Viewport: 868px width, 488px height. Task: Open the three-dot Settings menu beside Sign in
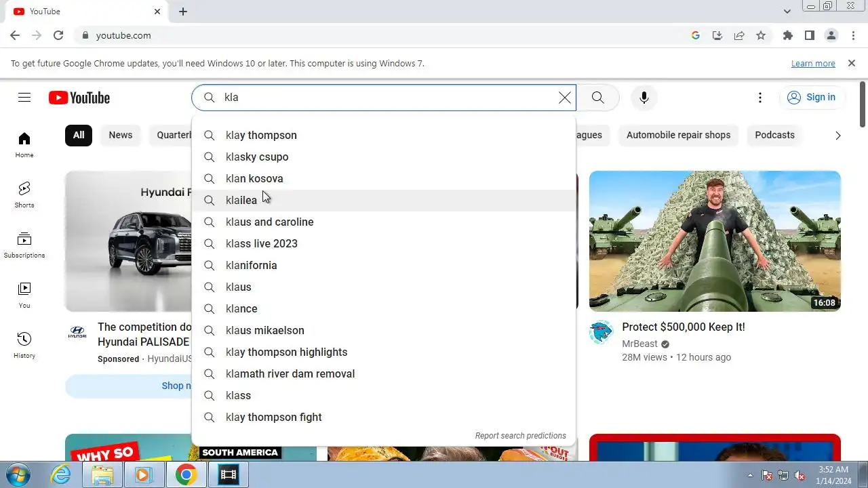coord(760,98)
